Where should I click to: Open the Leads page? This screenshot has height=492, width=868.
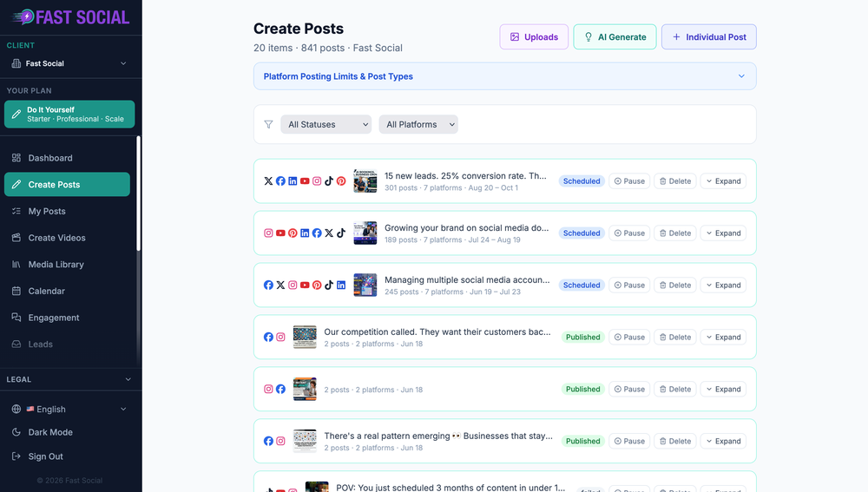pos(67,344)
